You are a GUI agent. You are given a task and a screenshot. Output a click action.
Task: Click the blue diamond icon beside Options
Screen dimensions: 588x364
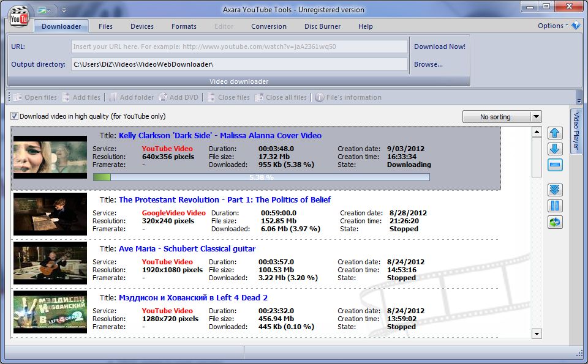coord(576,26)
